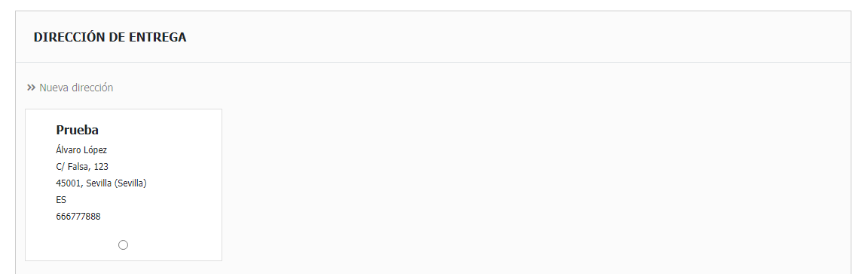
Task: Click the country code ES
Action: pyautogui.click(x=61, y=200)
